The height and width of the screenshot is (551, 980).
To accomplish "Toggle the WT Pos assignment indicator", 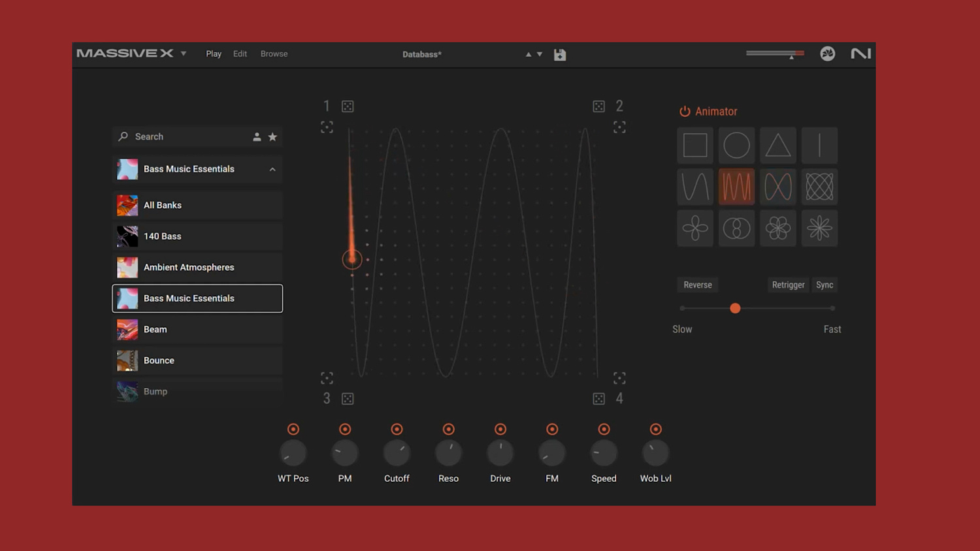I will pos(293,430).
